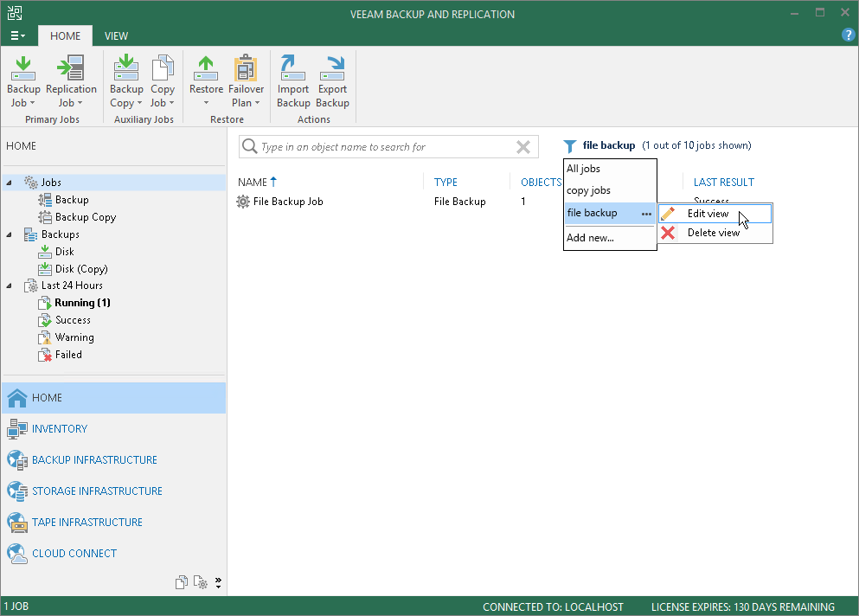Click the filter funnel icon

570,146
